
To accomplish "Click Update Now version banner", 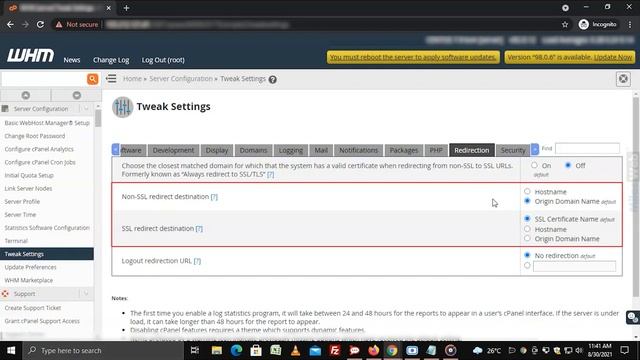I will tap(570, 57).
